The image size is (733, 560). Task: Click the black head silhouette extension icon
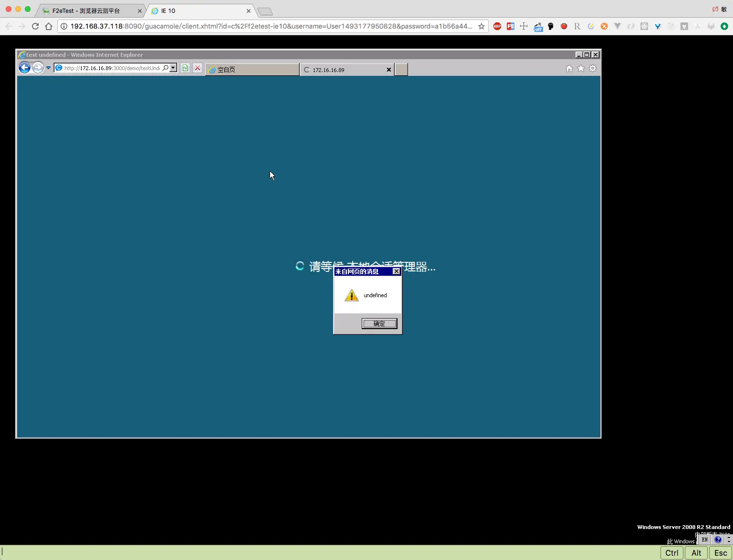pos(551,26)
